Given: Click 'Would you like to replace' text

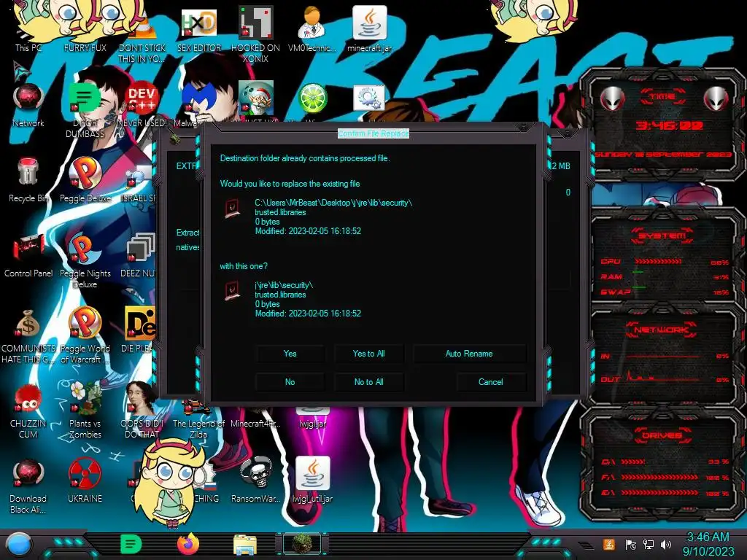Looking at the screenshot, I should [290, 184].
